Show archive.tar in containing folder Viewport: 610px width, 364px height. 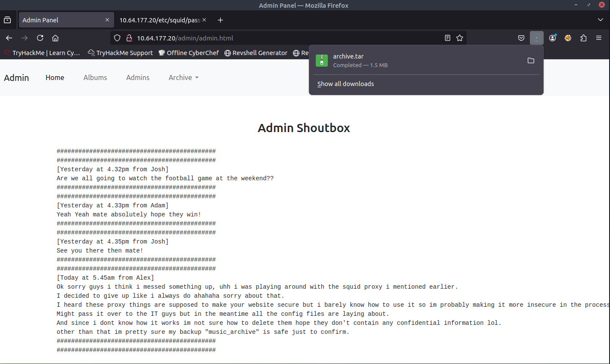point(531,61)
